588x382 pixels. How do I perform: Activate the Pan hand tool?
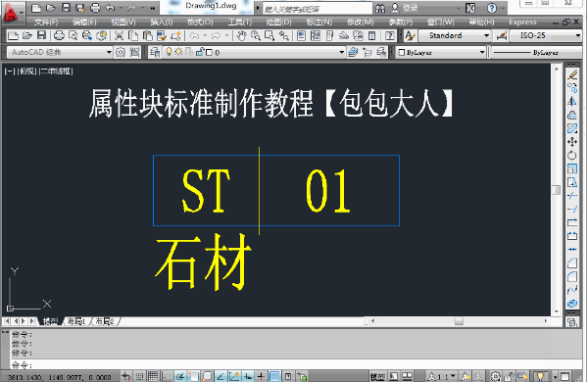coord(241,35)
